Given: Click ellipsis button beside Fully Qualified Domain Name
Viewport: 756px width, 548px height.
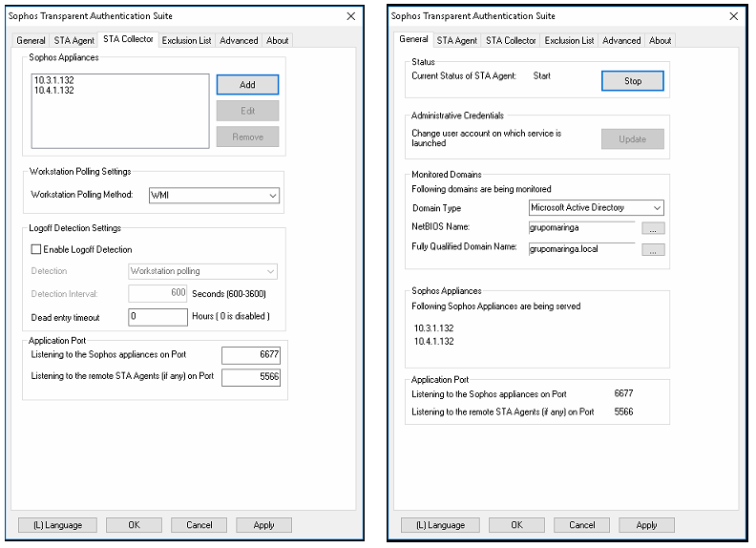Looking at the screenshot, I should (x=653, y=249).
